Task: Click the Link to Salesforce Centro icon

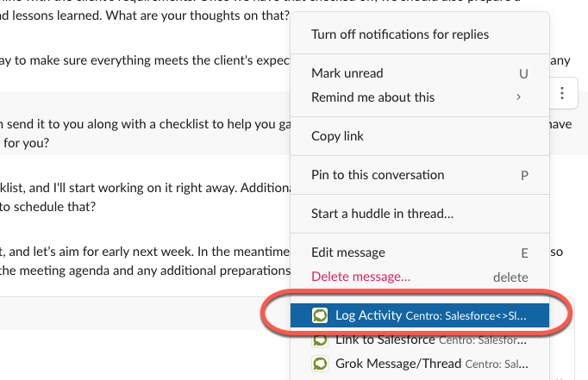Action: point(320,340)
